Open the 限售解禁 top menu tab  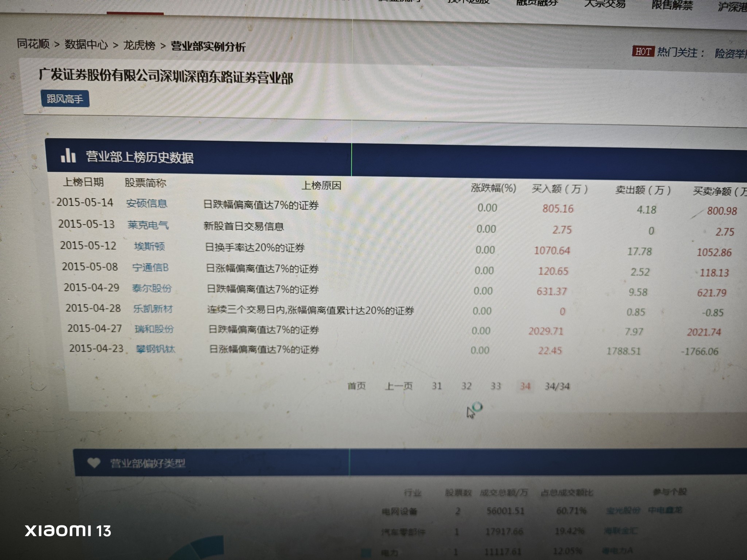(x=672, y=5)
